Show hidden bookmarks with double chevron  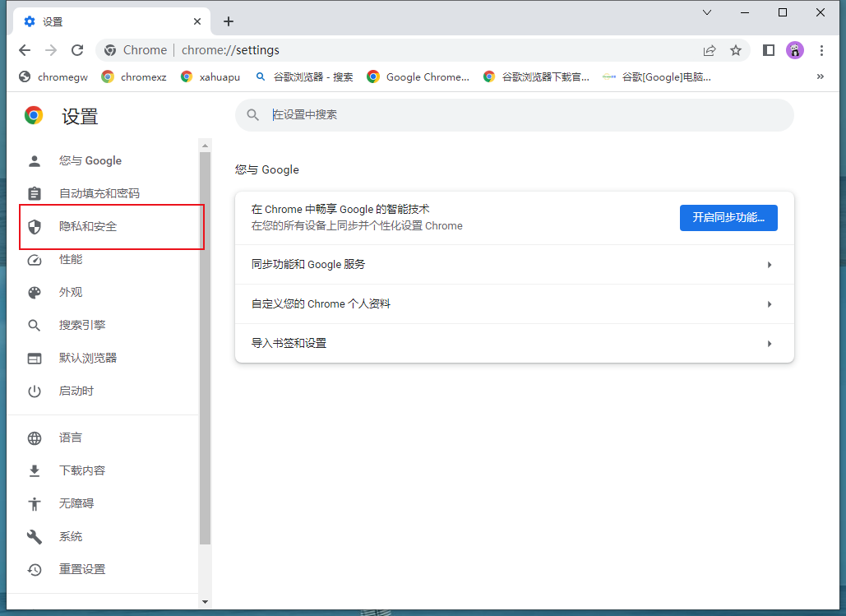coord(821,76)
